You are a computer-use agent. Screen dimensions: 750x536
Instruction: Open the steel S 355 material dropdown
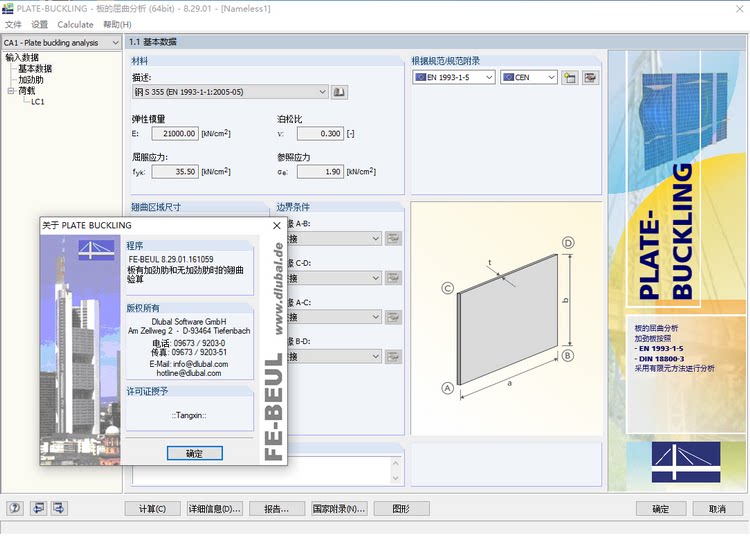(230, 92)
